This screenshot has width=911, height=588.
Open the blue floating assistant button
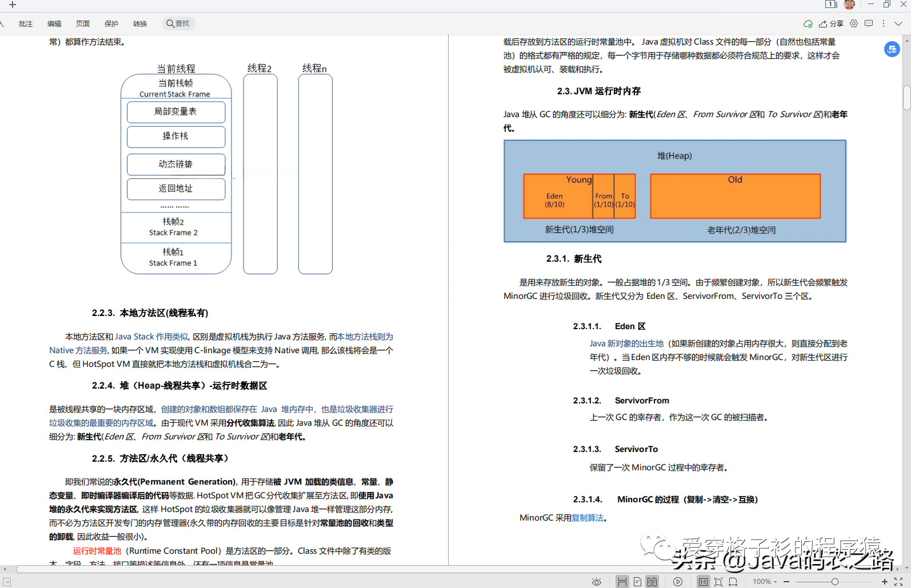coord(892,49)
